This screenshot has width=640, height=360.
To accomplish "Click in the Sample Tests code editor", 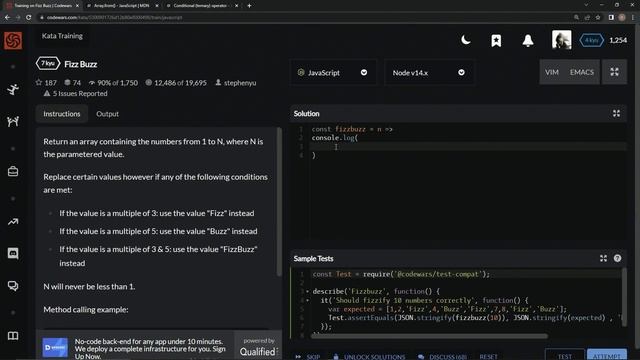I will [465, 302].
